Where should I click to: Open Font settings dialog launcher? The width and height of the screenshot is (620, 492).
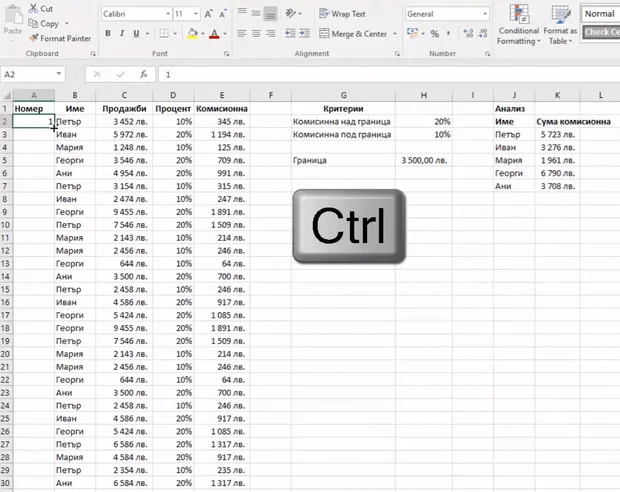[227, 53]
